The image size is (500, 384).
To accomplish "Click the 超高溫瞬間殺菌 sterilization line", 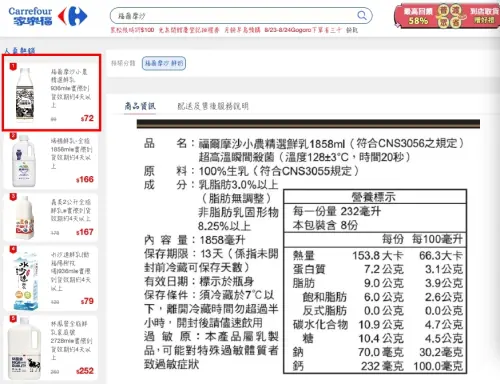I will [x=304, y=157].
